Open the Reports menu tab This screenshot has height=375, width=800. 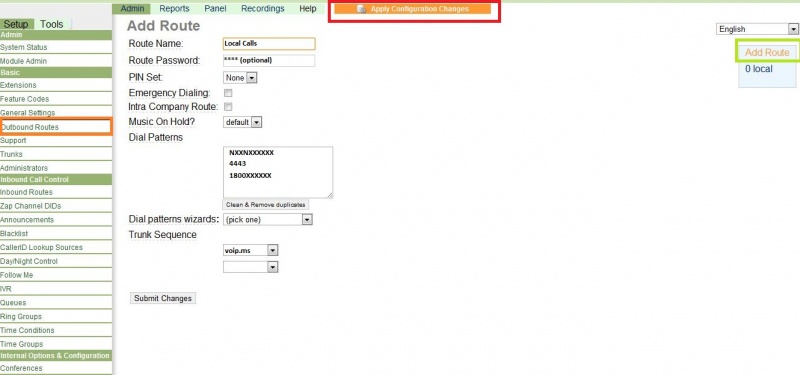click(174, 9)
